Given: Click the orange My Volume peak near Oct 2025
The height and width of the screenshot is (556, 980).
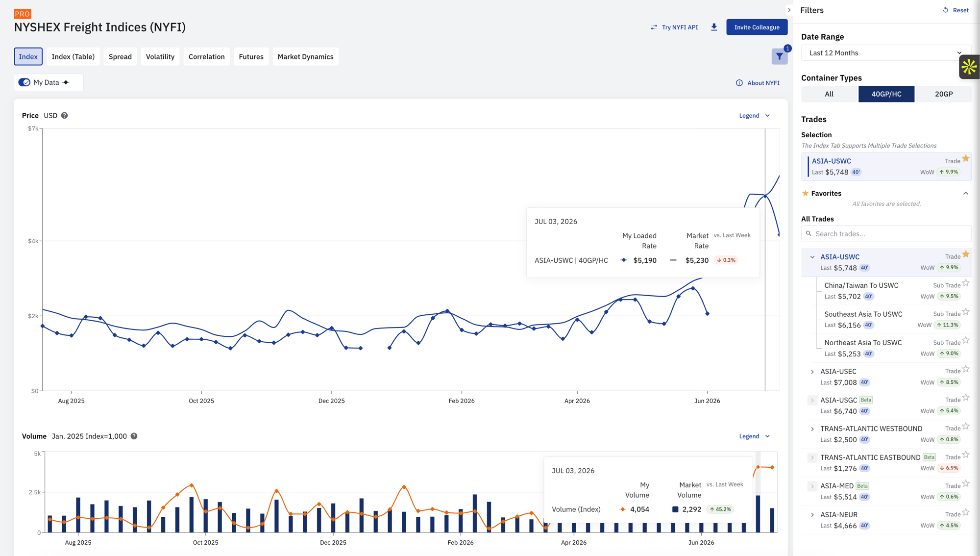Looking at the screenshot, I should point(191,485).
